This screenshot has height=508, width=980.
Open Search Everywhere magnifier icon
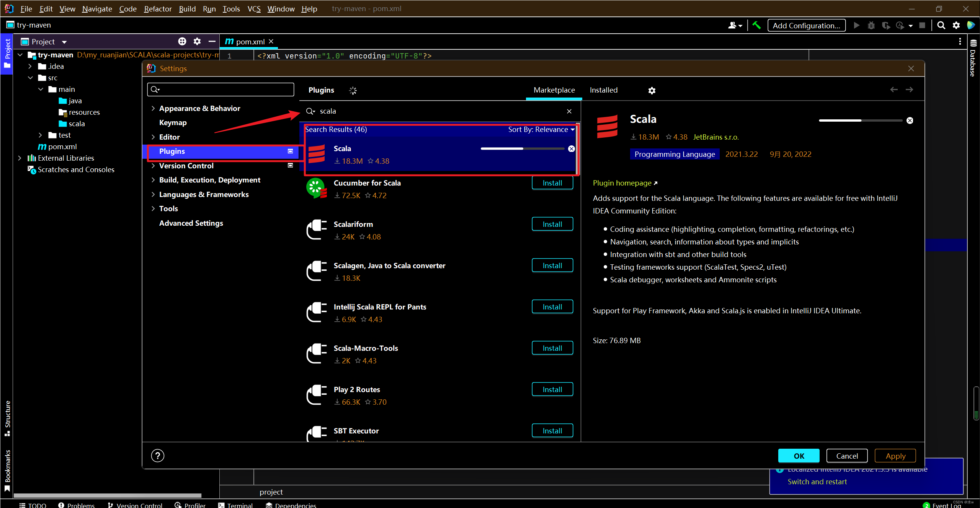(x=941, y=25)
